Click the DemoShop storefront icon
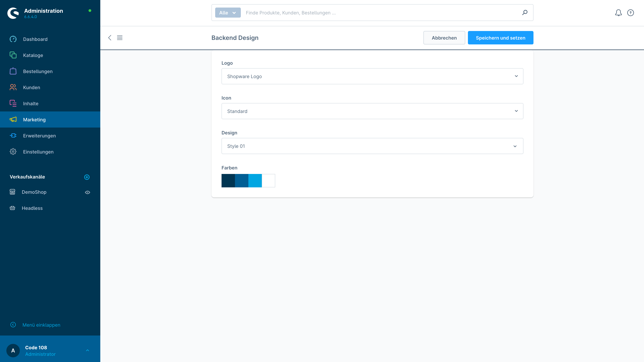644x362 pixels. (13, 192)
